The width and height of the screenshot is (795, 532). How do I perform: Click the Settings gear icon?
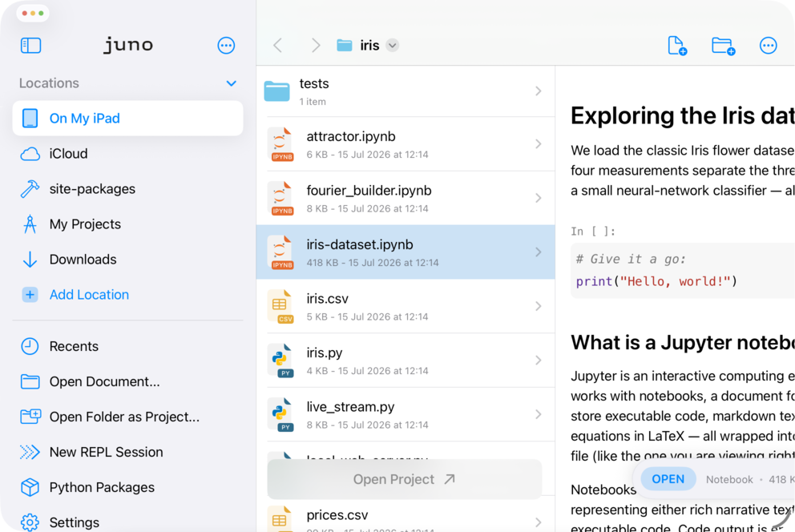pyautogui.click(x=30, y=522)
